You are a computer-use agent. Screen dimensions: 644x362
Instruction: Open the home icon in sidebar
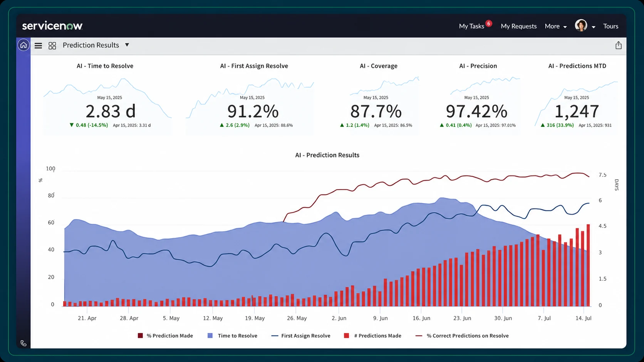23,45
